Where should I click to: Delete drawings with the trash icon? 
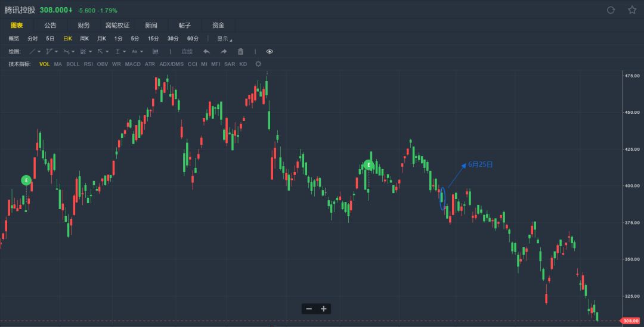tap(241, 52)
